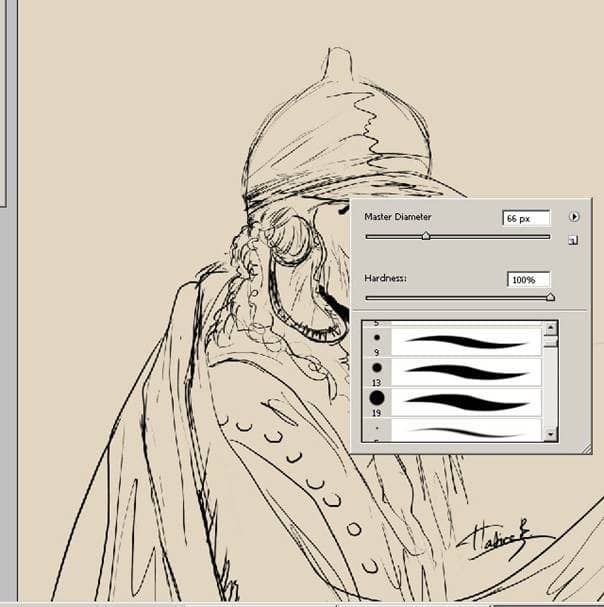
Task: Select the soft round brush below 19
Action: 452,430
